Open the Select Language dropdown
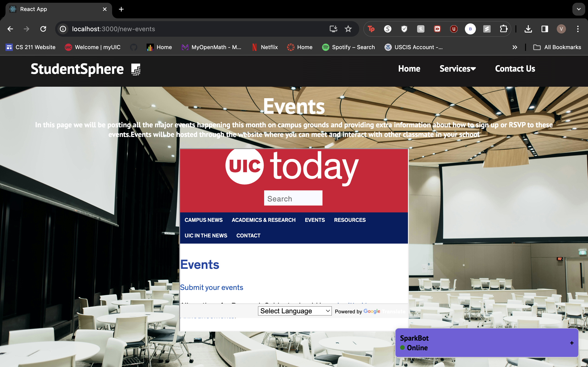The image size is (588, 367). (294, 311)
